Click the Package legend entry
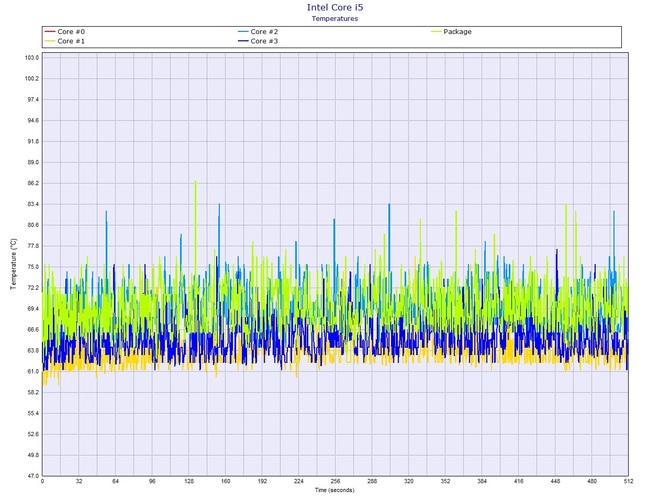The height and width of the screenshot is (502, 670). (451, 32)
